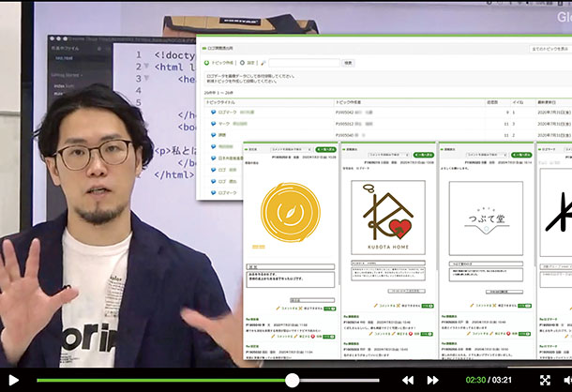Click the 02:30 elapsed time readout
The height and width of the screenshot is (392, 572).
[x=475, y=381]
